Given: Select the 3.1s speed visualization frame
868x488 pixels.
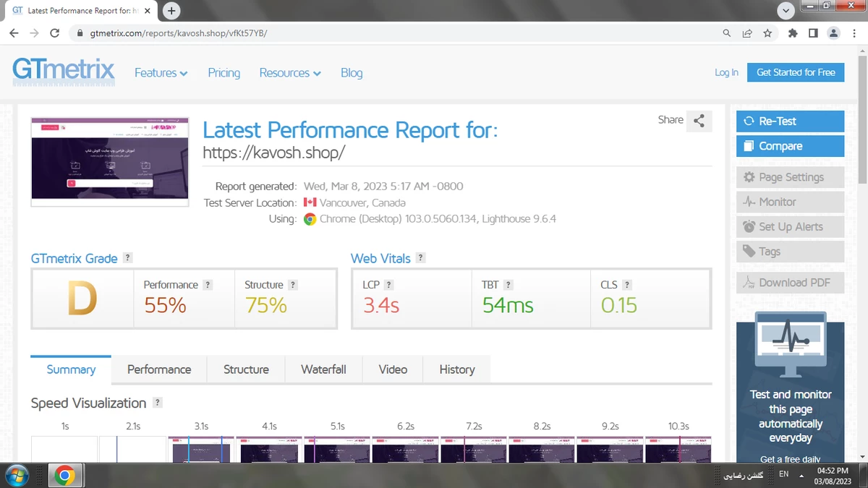Looking at the screenshot, I should [201, 449].
